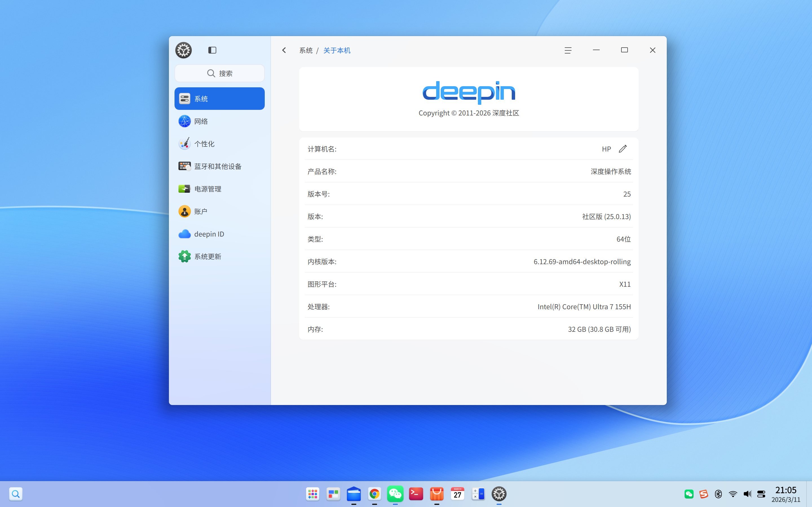Open the launcher grid in the dock
Screen dimensions: 812x507
tap(312, 493)
